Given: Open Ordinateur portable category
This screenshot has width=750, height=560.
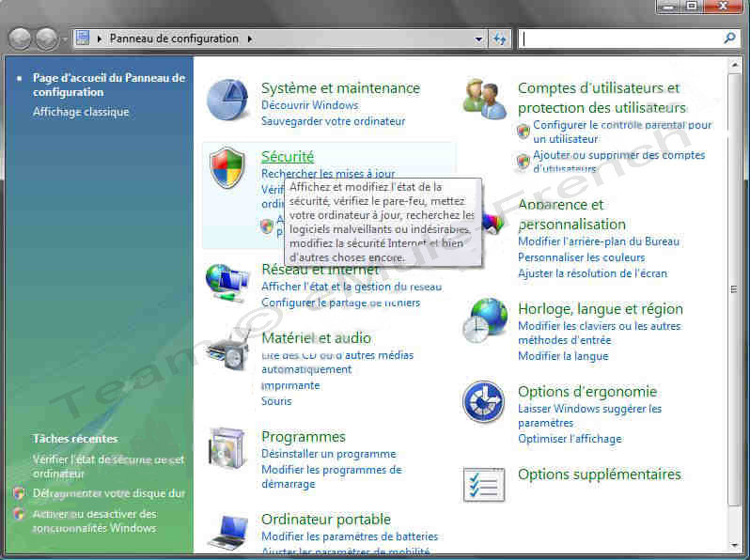Looking at the screenshot, I should 326,520.
